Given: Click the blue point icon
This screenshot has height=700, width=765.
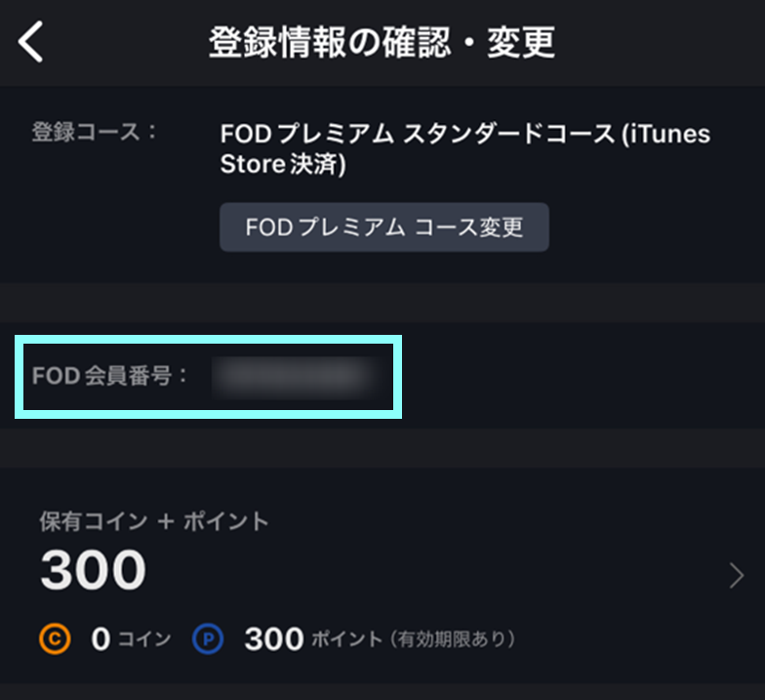Looking at the screenshot, I should pos(208,639).
